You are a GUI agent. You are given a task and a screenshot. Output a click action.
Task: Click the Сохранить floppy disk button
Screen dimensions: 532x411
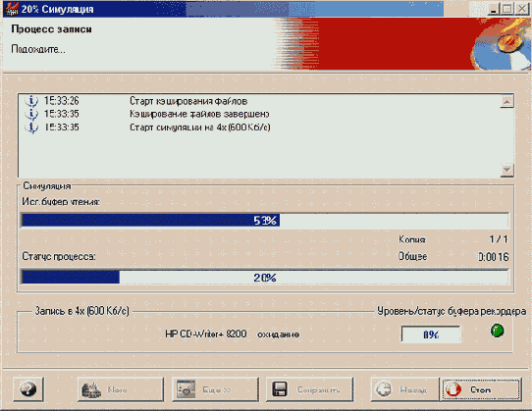(x=309, y=389)
